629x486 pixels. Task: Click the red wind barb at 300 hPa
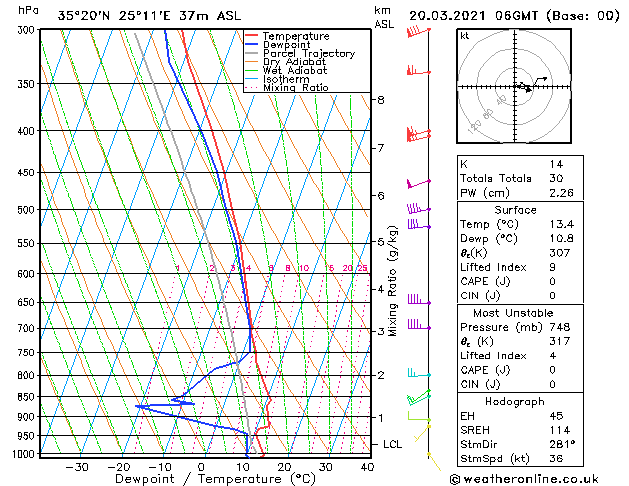point(418,31)
